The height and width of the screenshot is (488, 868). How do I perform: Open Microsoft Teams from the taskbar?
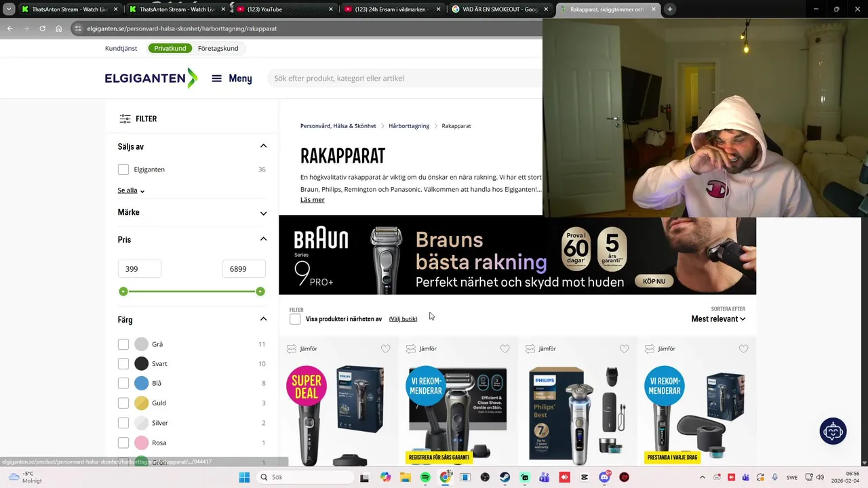pyautogui.click(x=545, y=477)
